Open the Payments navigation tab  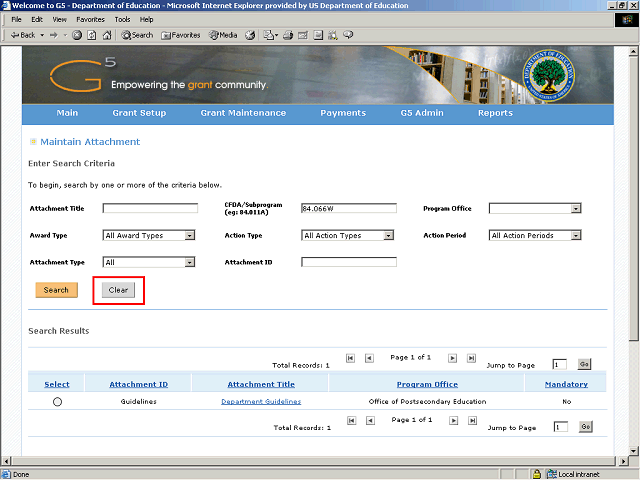343,113
